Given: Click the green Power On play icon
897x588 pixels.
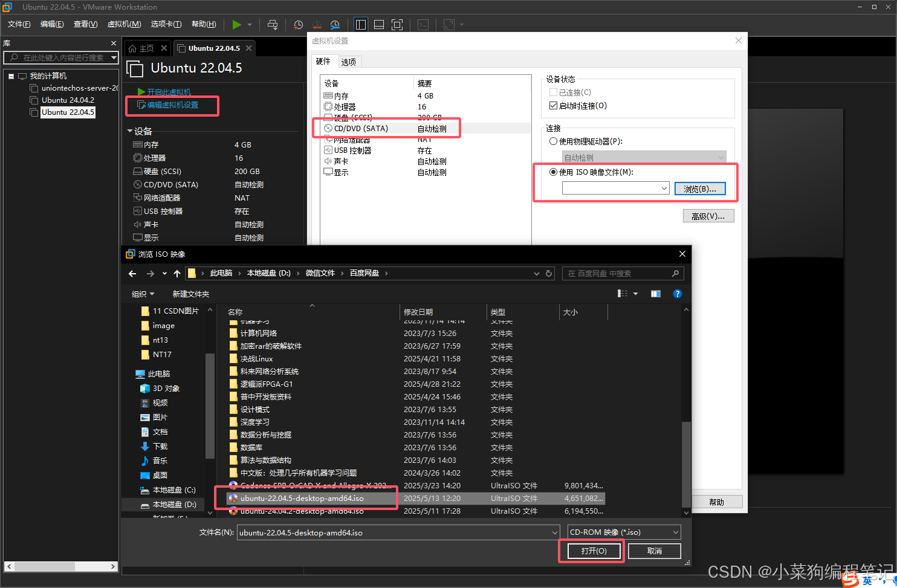Looking at the screenshot, I should 237,24.
